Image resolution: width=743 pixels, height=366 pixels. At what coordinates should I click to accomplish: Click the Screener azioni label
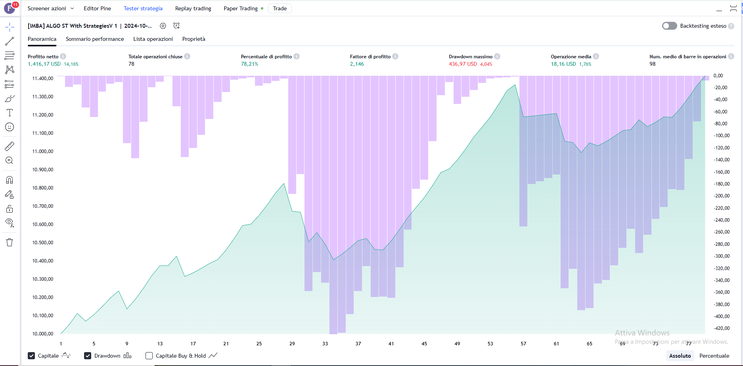(46, 9)
